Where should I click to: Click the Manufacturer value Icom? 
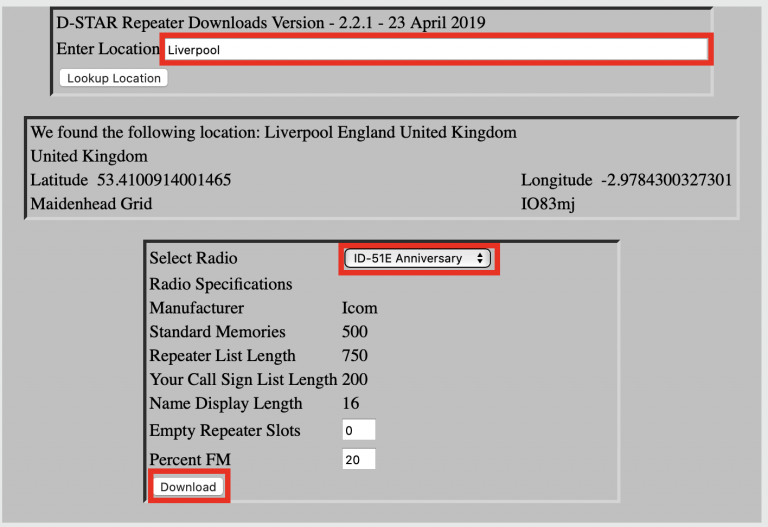[x=359, y=308]
